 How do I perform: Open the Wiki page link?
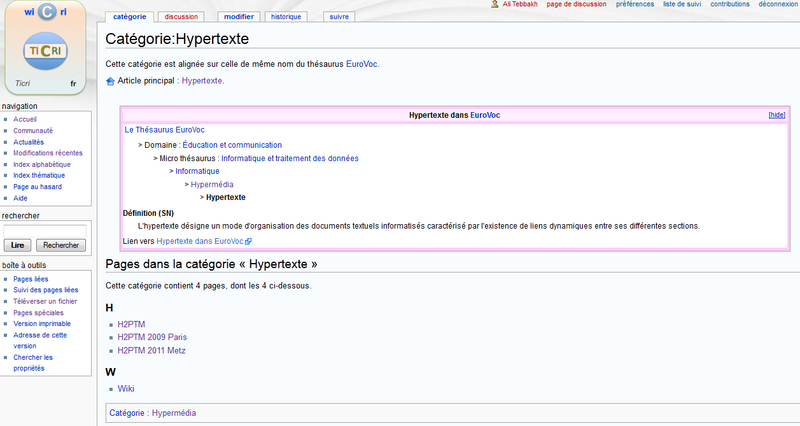tap(126, 389)
